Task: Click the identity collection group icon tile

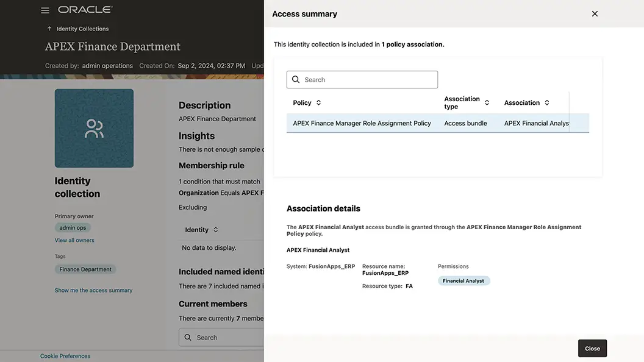Action: 94,128
